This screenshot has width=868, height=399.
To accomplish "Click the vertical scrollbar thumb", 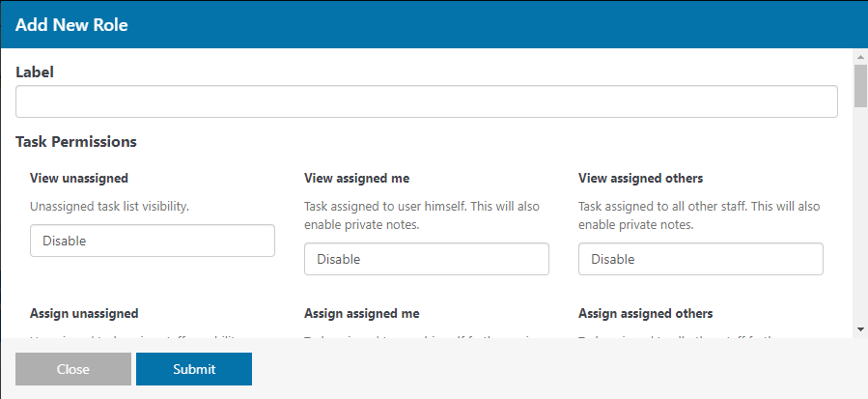I will [860, 85].
